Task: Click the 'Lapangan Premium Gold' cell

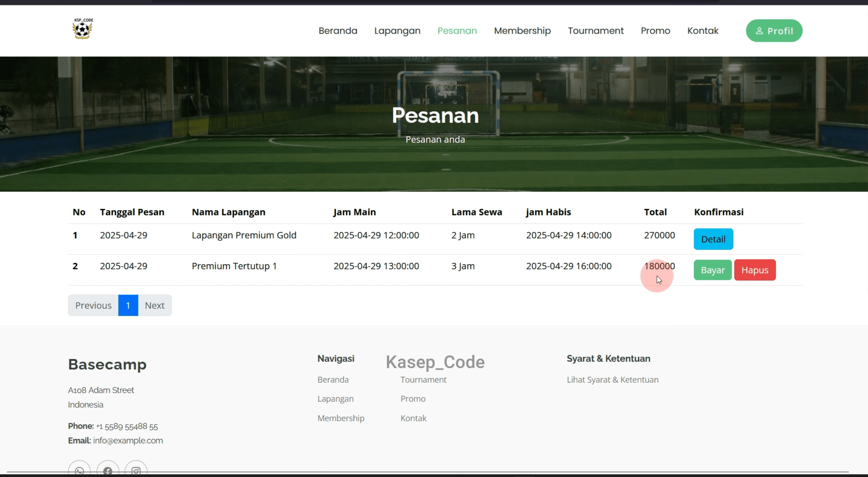Action: [x=244, y=235]
